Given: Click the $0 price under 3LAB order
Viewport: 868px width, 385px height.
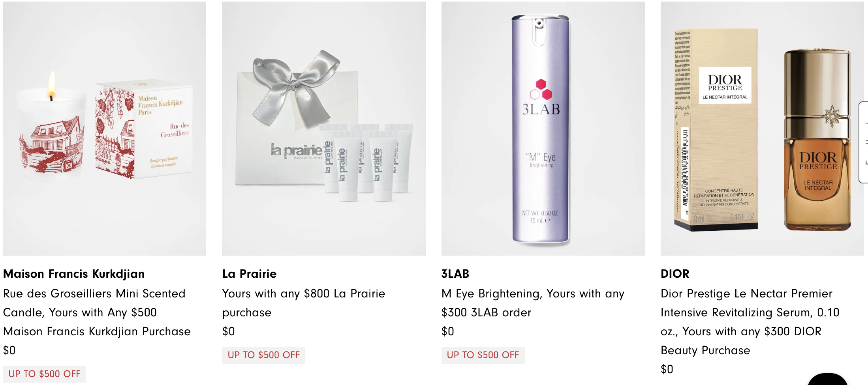Looking at the screenshot, I should click(x=448, y=331).
